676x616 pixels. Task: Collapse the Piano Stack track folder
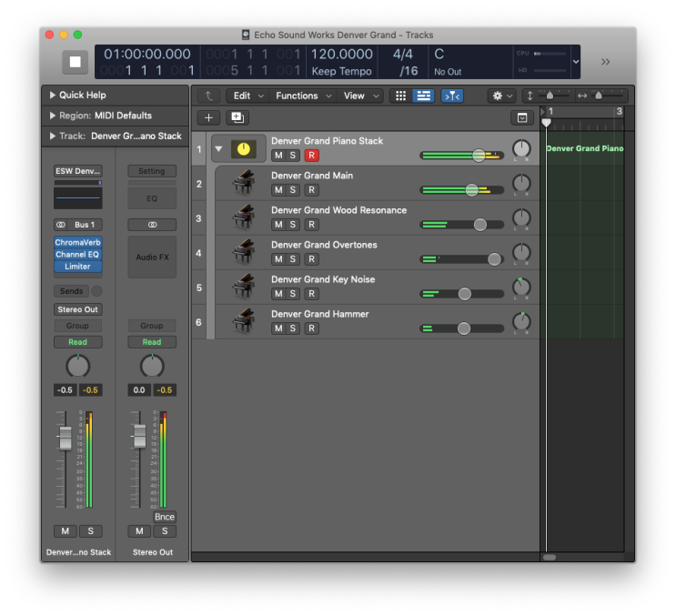(x=218, y=149)
